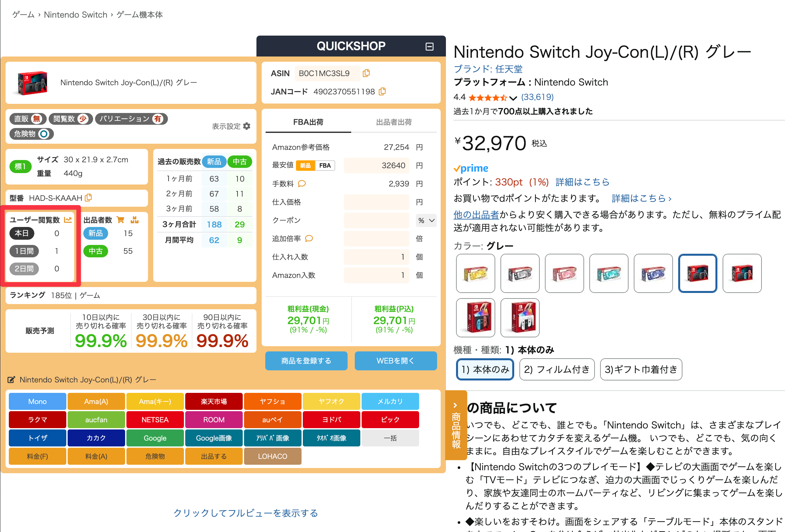Open the coupon % unit dropdown
This screenshot has height=532, width=802.
pos(426,220)
